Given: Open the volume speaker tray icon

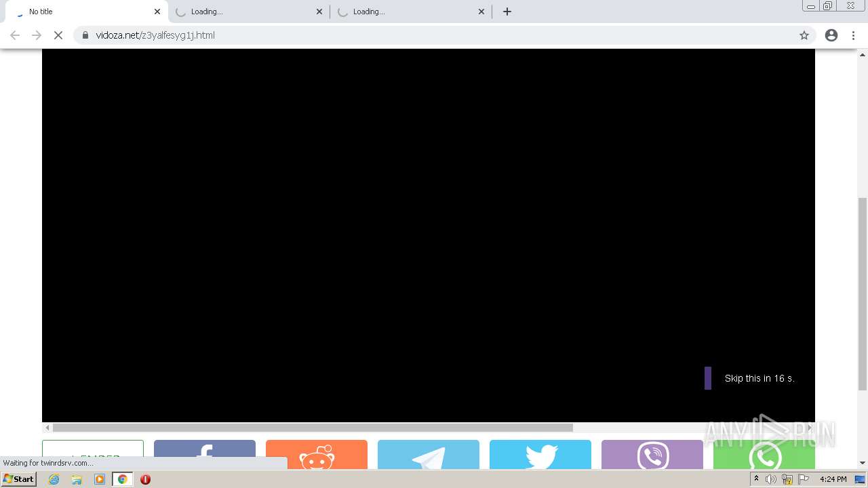Looking at the screenshot, I should point(770,479).
